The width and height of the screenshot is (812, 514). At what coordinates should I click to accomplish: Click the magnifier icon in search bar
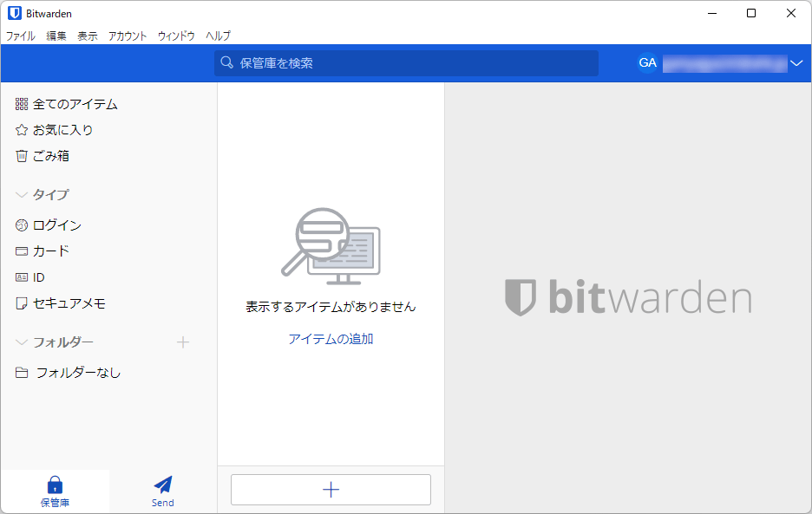click(x=226, y=62)
